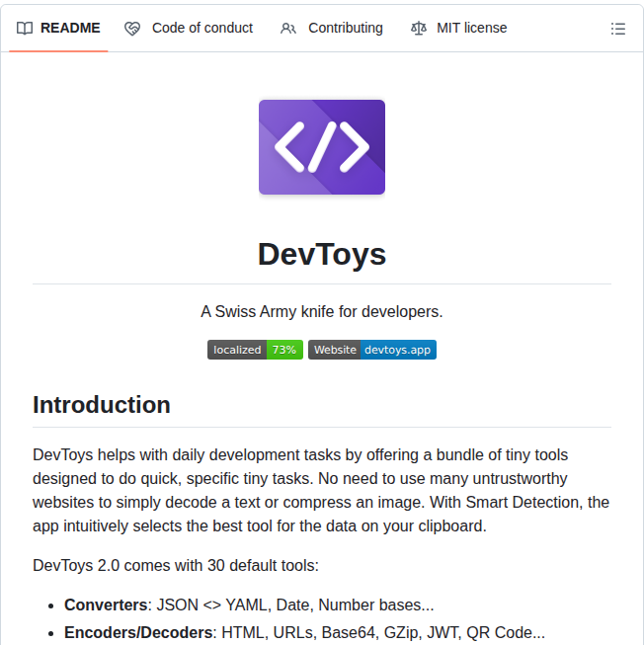The width and height of the screenshot is (644, 645).
Task: Click the paragraph starting 'DevToys helps with daily'
Action: (x=322, y=490)
